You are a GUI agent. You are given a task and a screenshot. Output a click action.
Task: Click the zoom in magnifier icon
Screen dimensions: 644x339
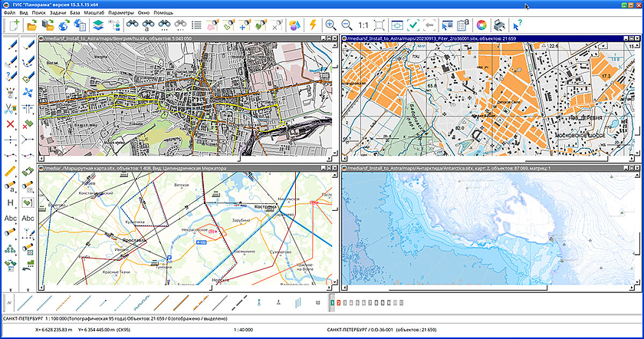[330, 26]
